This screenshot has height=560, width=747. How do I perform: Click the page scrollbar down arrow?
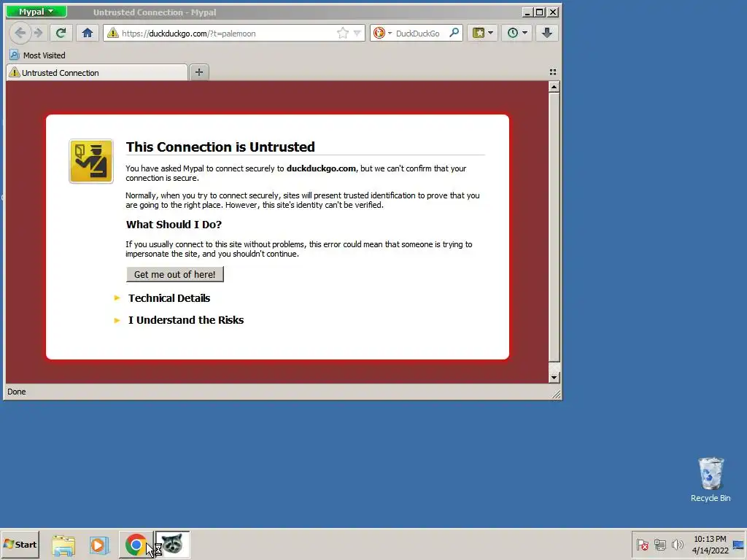(x=554, y=378)
